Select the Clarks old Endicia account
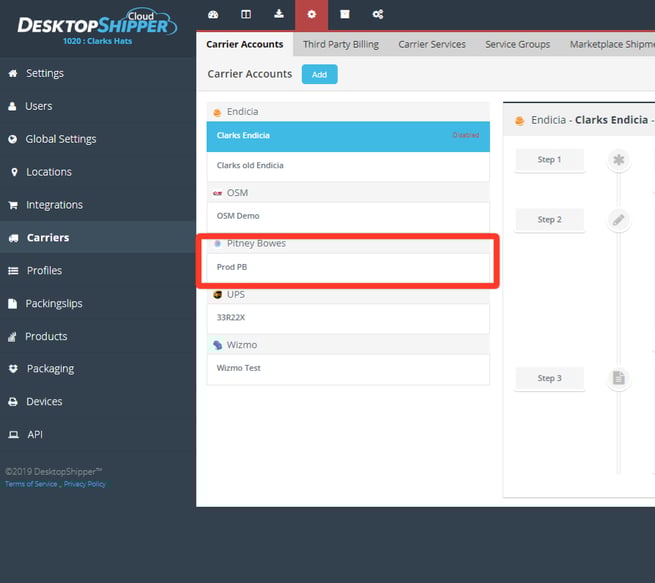655x583 pixels. coord(348,166)
